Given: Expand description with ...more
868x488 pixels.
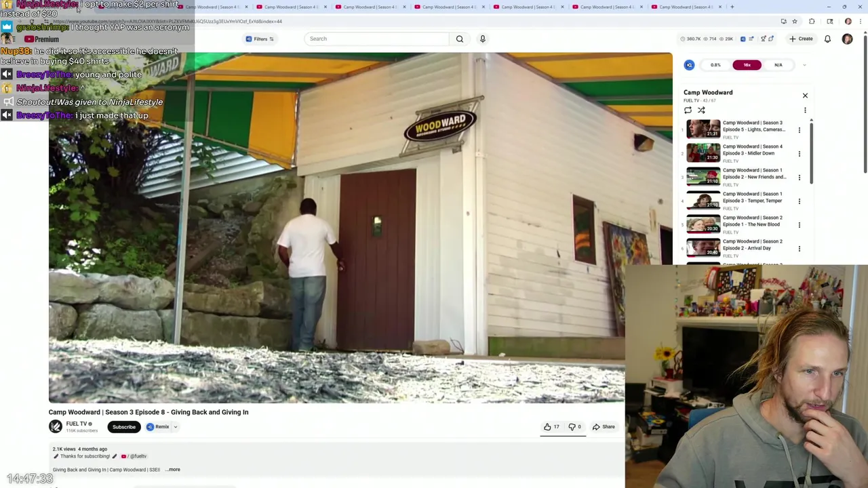Looking at the screenshot, I should (x=174, y=470).
